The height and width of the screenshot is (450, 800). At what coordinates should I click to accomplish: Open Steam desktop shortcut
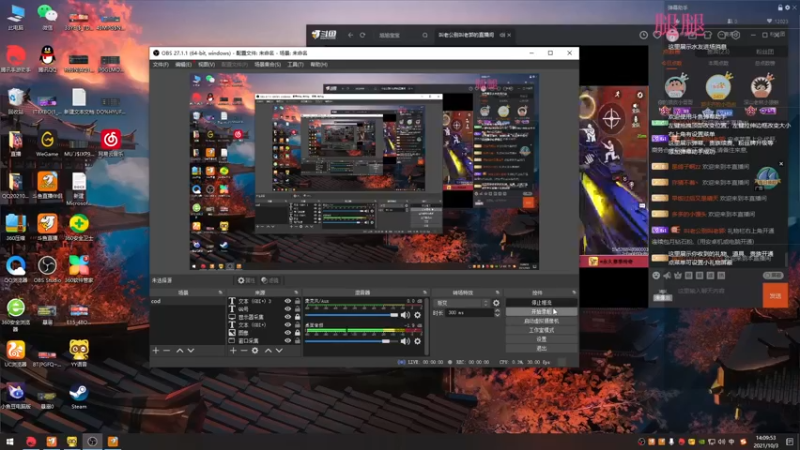click(79, 395)
